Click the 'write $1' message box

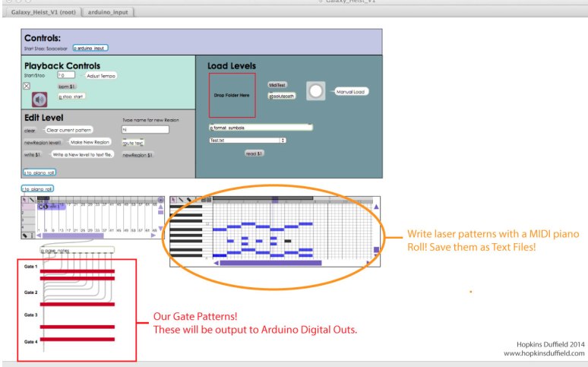[32, 154]
